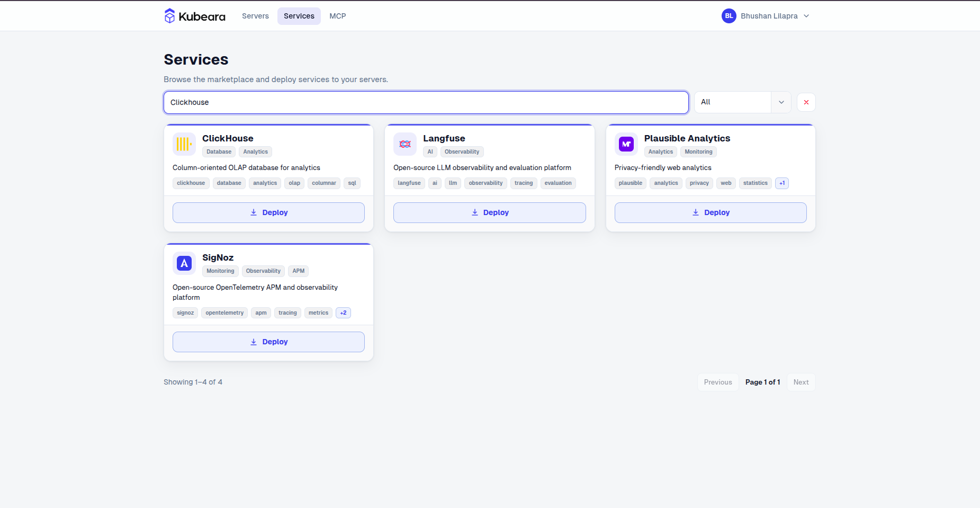Click the tracing tag on SigNoz card
Image resolution: width=980 pixels, height=508 pixels.
pyautogui.click(x=288, y=313)
